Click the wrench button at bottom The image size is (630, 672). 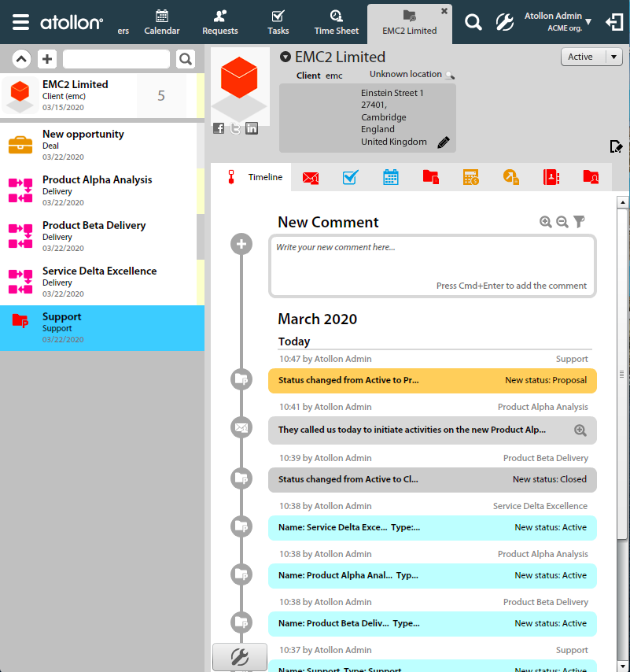coord(240,656)
